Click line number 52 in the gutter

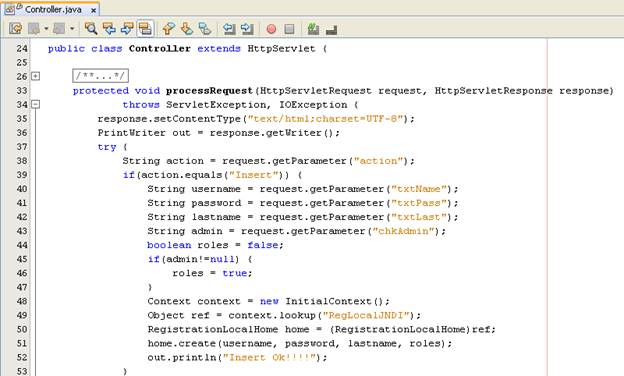(22, 357)
